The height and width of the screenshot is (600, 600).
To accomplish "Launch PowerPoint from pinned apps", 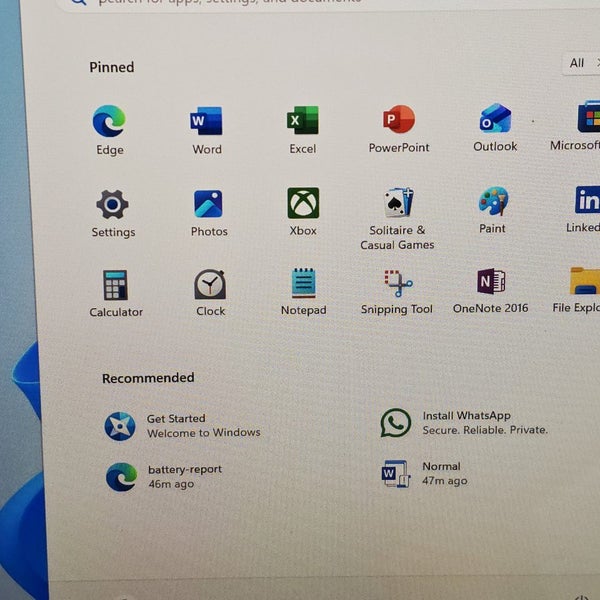I will (x=399, y=120).
